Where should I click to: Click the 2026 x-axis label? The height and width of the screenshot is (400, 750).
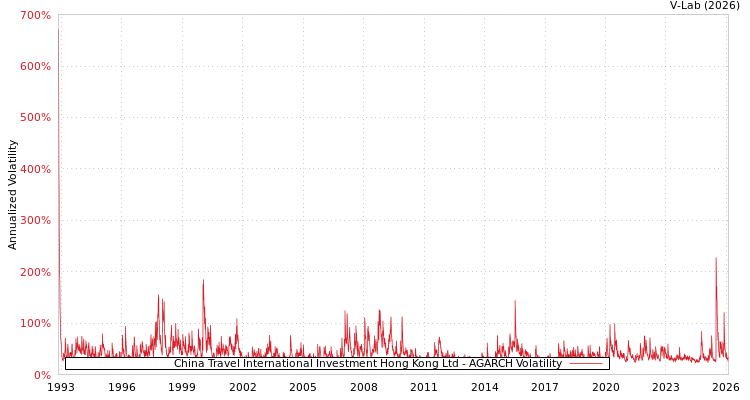[726, 387]
